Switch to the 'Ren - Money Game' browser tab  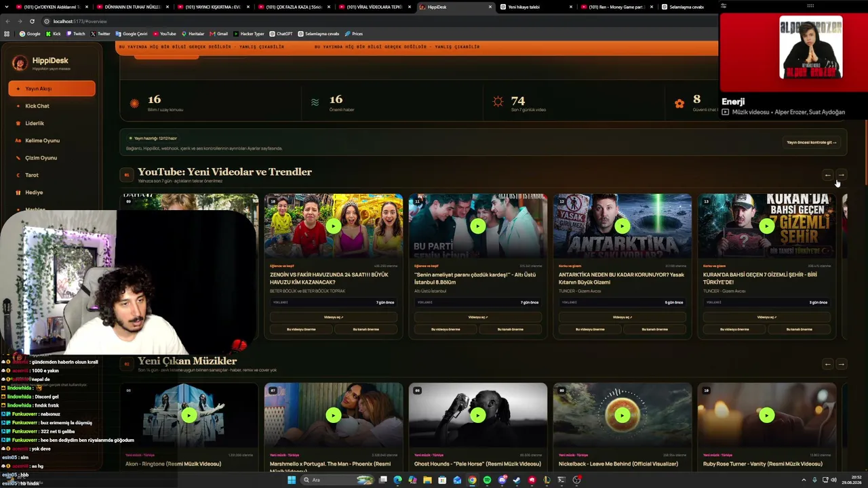pos(617,7)
